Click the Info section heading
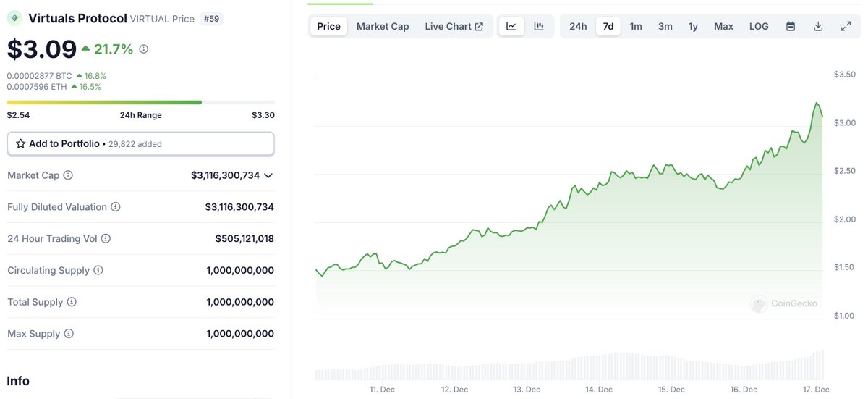Image resolution: width=868 pixels, height=399 pixels. pos(18,381)
